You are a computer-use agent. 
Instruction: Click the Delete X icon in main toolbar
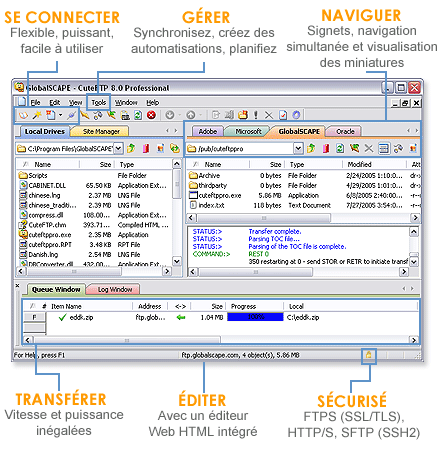pyautogui.click(x=269, y=115)
